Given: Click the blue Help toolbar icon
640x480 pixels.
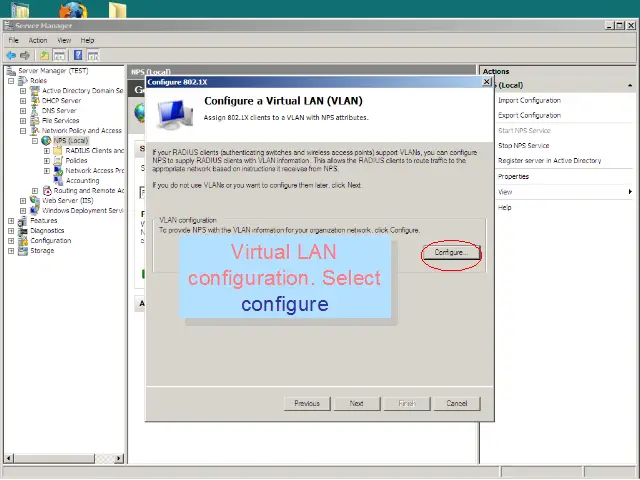Looking at the screenshot, I should point(78,55).
